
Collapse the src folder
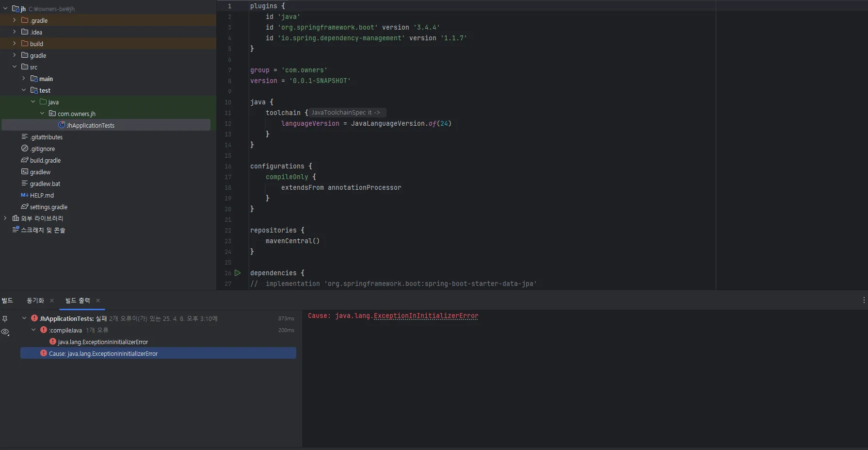15,67
